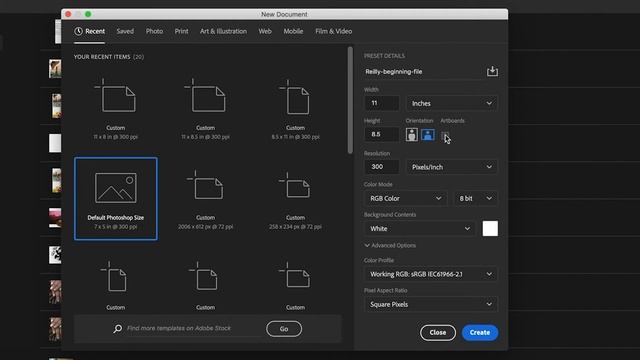Open Background Contents White dropdown
This screenshot has height=360, width=640.
420,229
